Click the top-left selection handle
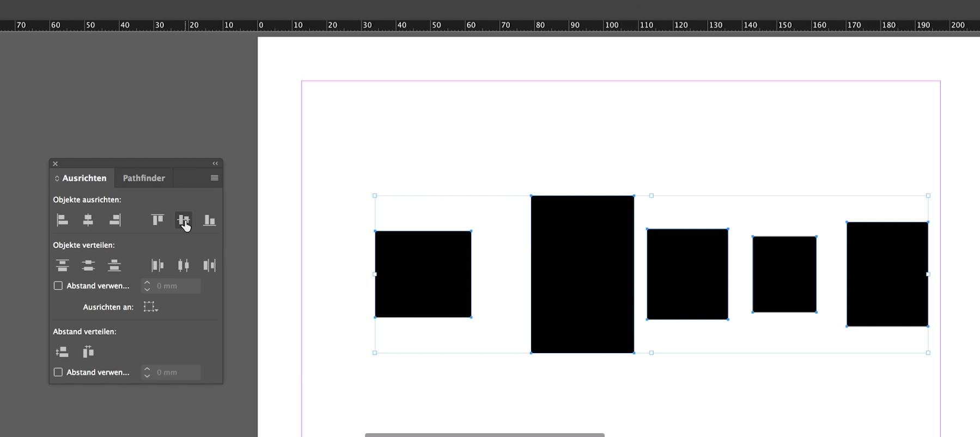Screen dimensions: 980x437 pos(375,196)
